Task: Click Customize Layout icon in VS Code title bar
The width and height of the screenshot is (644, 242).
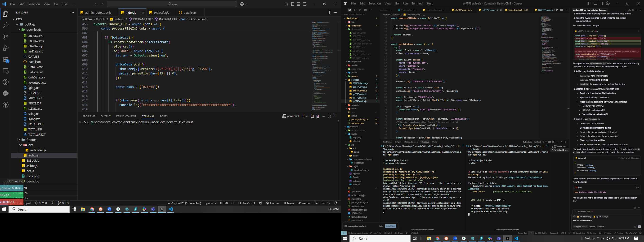Action: tap(286, 4)
